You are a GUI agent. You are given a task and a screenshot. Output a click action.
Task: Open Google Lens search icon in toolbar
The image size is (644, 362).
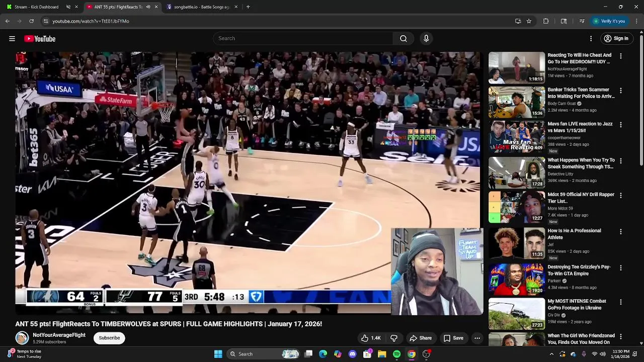(563, 21)
